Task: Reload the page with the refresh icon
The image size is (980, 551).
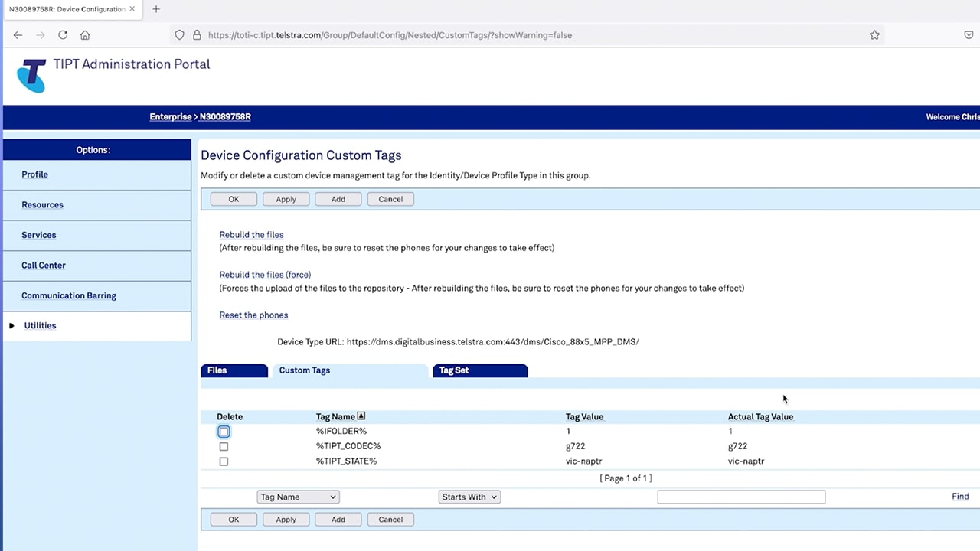Action: (x=63, y=35)
